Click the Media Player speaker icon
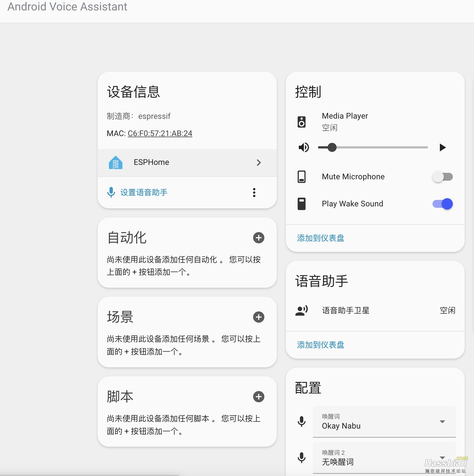 pos(302,122)
